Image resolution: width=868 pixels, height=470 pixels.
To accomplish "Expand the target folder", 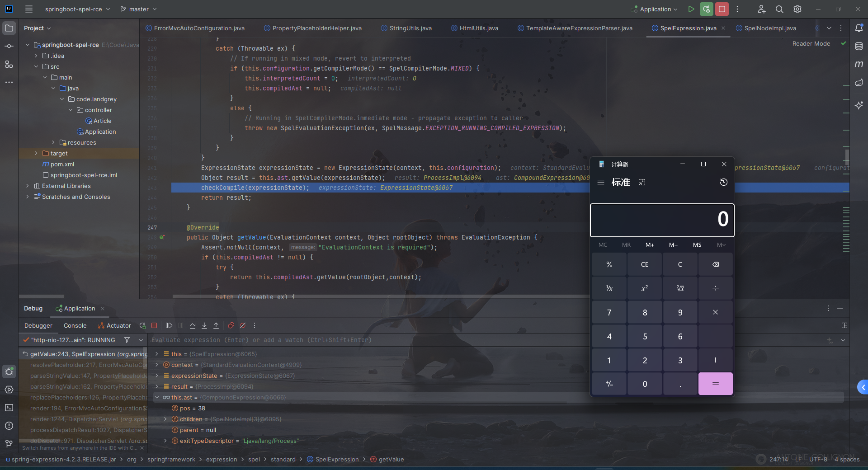I will pyautogui.click(x=36, y=153).
